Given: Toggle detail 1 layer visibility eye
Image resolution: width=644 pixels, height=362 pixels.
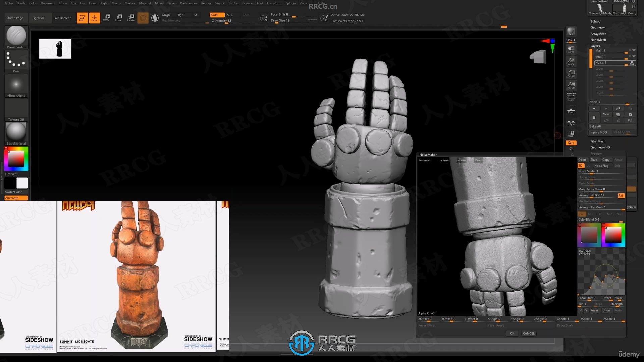Looking at the screenshot, I should 634,56.
